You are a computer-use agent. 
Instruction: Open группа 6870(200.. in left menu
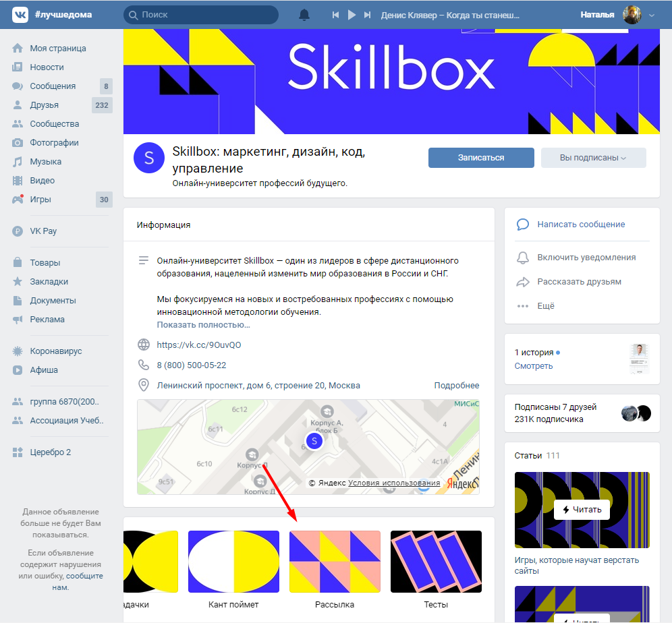63,402
